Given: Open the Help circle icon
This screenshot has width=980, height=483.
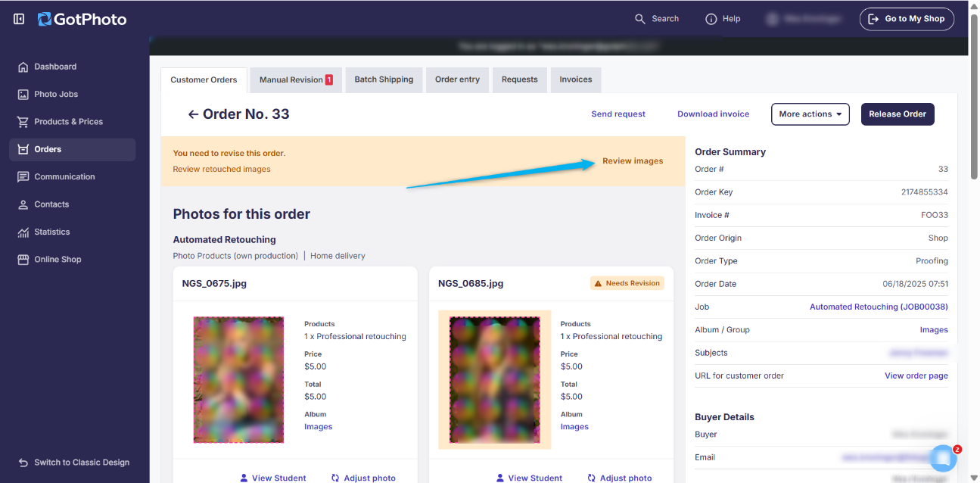Looking at the screenshot, I should pyautogui.click(x=711, y=19).
